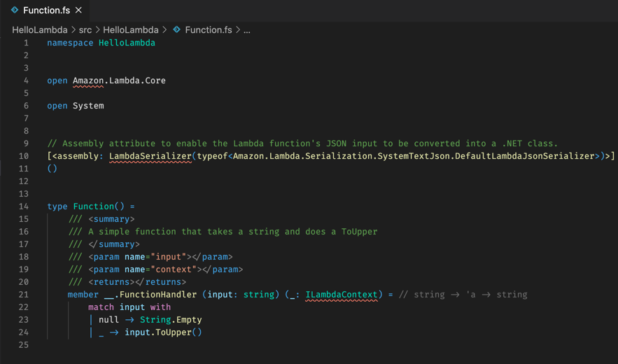Click the '()' unit on line 11
Image resolution: width=618 pixels, height=364 pixels.
click(x=52, y=169)
